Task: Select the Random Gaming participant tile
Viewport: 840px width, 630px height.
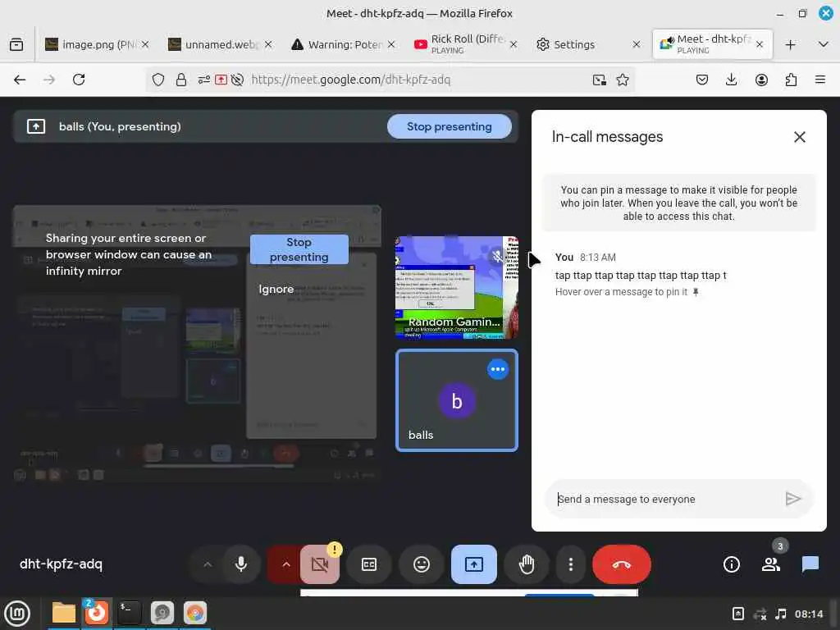Action: 456,288
